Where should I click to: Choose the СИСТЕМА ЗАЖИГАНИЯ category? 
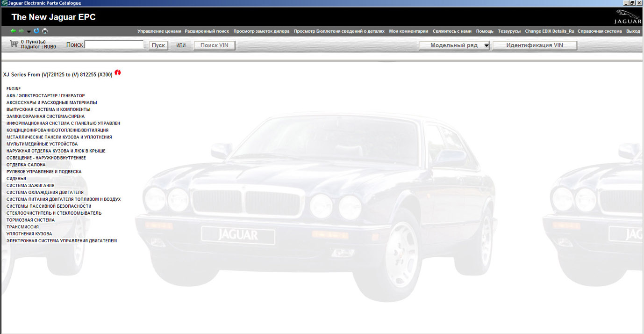pos(30,186)
